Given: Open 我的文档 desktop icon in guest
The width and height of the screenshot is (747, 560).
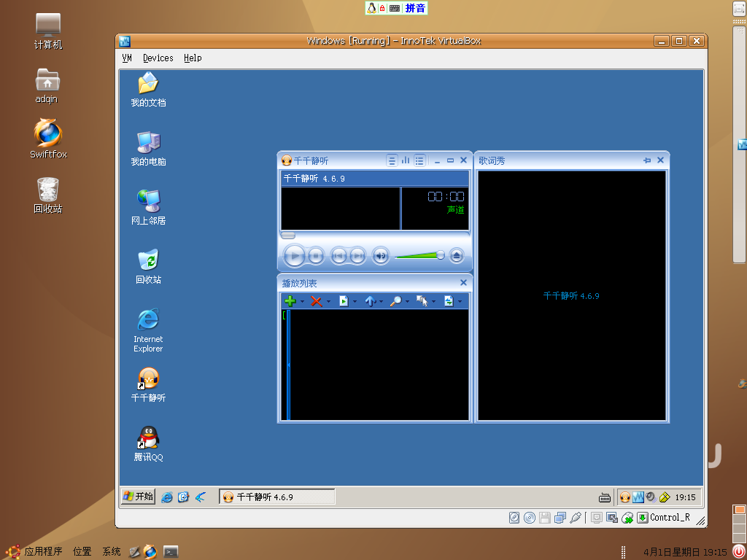Looking at the screenshot, I should tap(148, 90).
